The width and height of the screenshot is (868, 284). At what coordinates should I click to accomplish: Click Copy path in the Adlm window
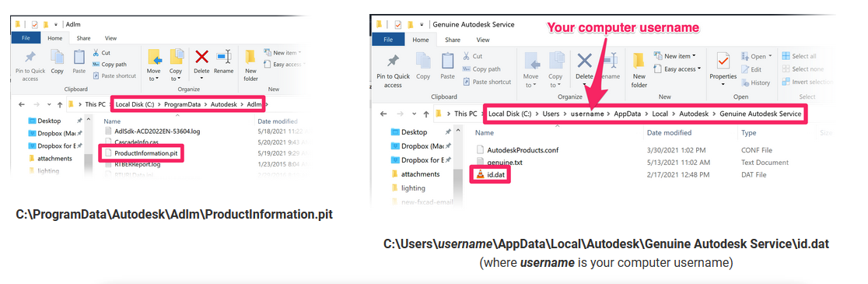[109, 65]
